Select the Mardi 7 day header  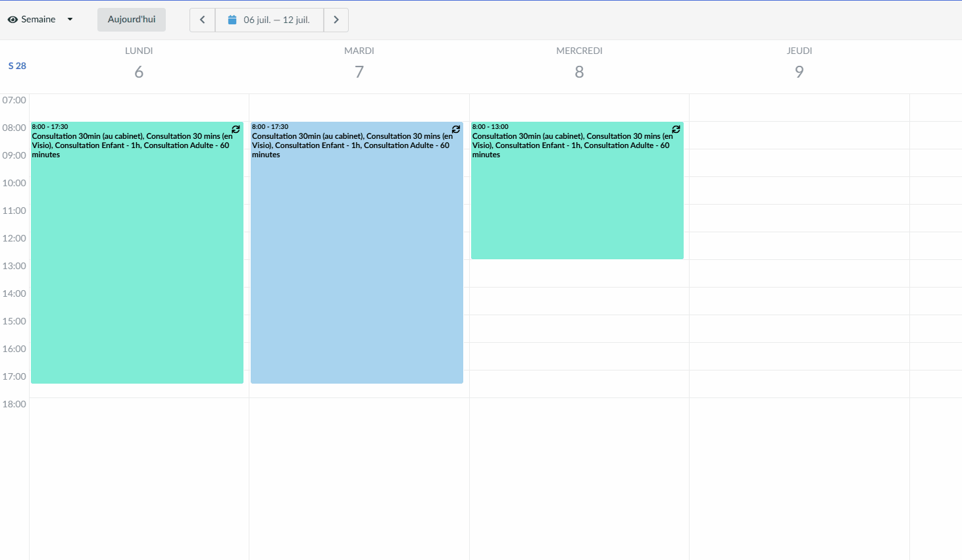point(359,64)
